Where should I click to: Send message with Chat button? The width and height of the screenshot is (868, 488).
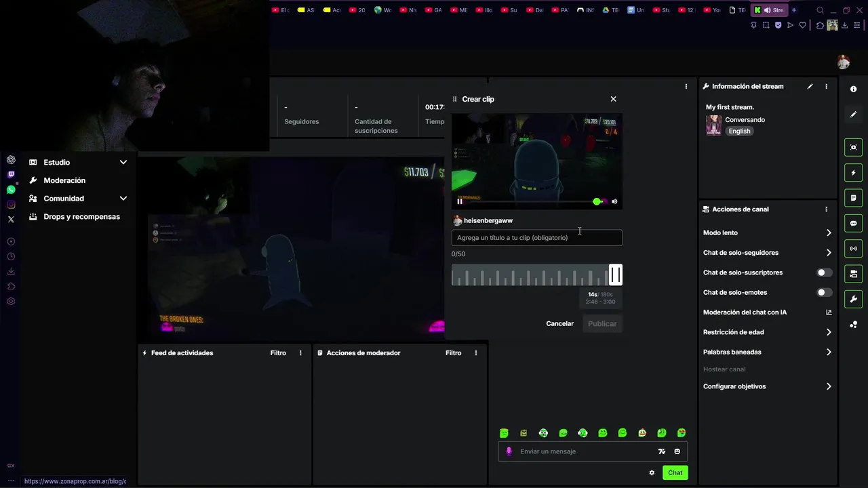pos(675,473)
